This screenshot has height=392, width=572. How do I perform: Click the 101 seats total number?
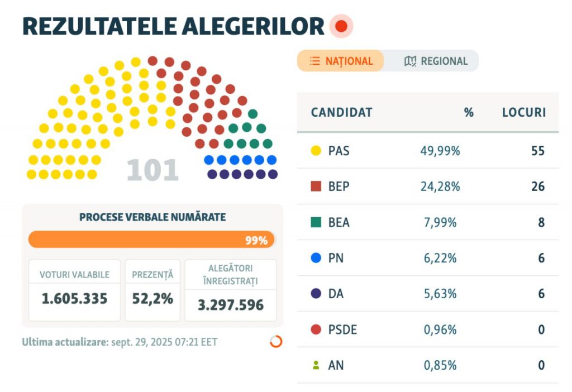click(152, 171)
